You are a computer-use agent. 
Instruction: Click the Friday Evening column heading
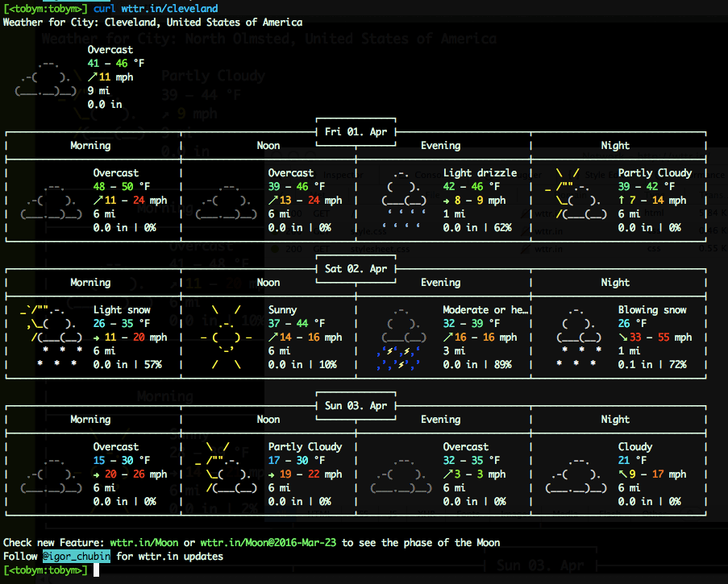pos(441,146)
